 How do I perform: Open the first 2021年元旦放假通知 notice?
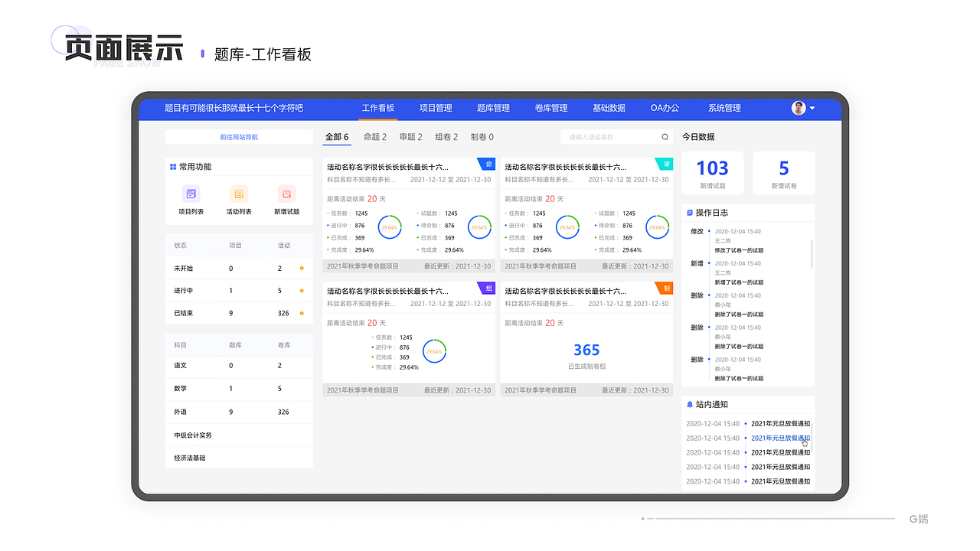[780, 423]
